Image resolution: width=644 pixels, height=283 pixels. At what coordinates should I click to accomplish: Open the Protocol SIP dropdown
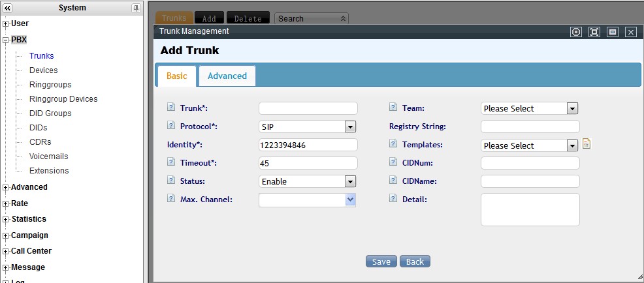[350, 127]
